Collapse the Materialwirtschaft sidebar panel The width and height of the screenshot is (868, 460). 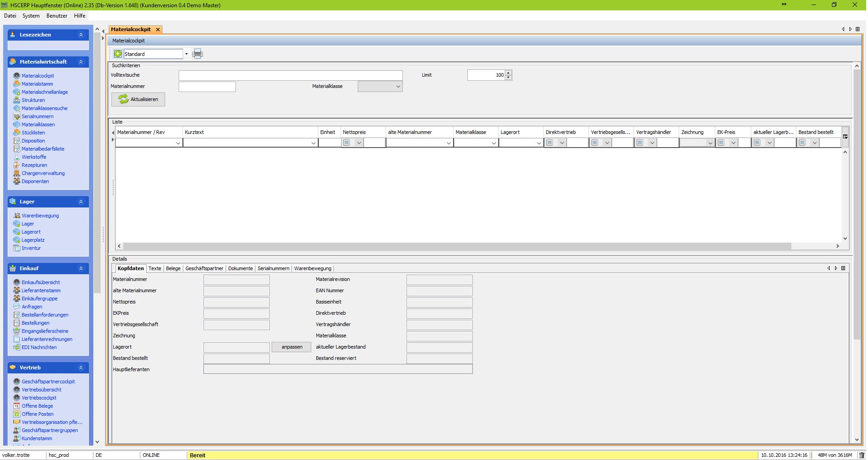click(x=81, y=62)
